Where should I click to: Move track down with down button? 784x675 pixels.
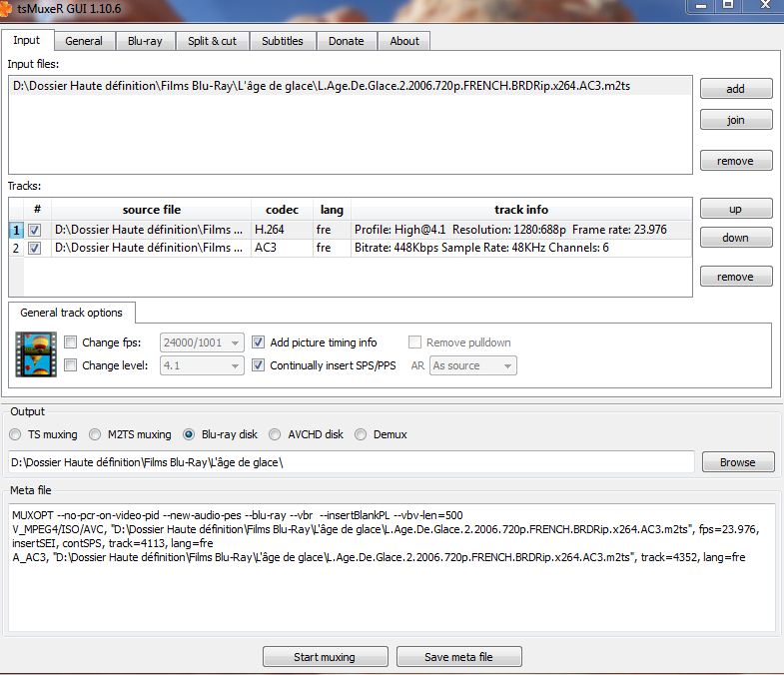[736, 238]
